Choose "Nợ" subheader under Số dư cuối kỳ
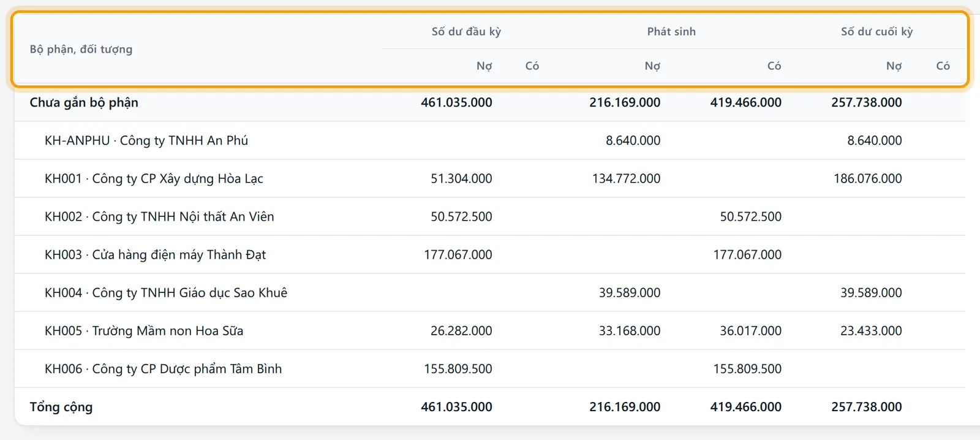The image size is (980, 440). coord(894,66)
